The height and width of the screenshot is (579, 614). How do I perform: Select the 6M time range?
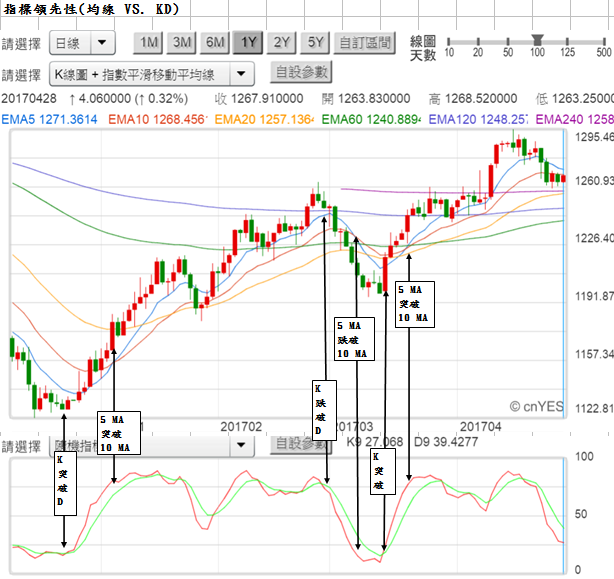coord(215,42)
